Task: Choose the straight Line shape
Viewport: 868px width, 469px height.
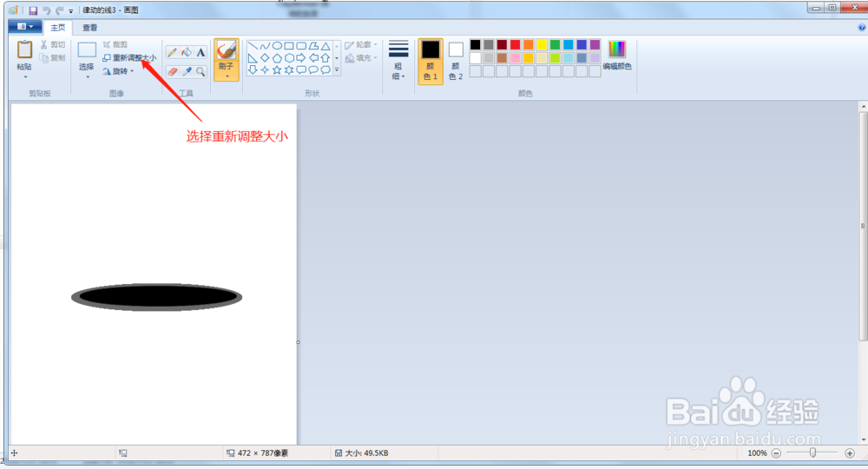Action: click(253, 46)
